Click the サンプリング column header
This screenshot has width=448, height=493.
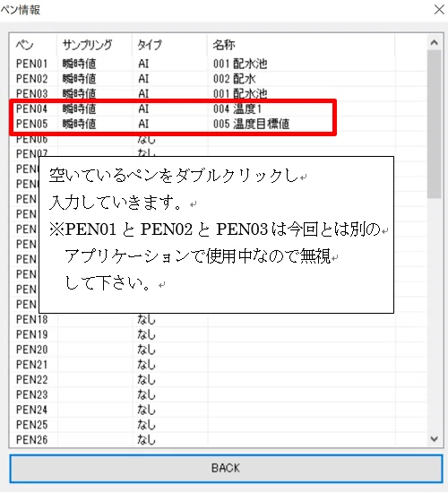click(95, 45)
